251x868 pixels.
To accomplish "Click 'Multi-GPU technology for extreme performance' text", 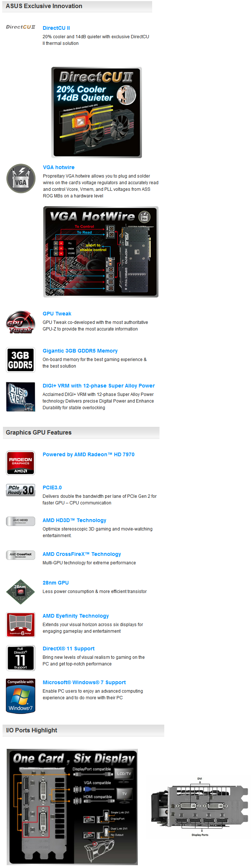I will click(x=89, y=563).
